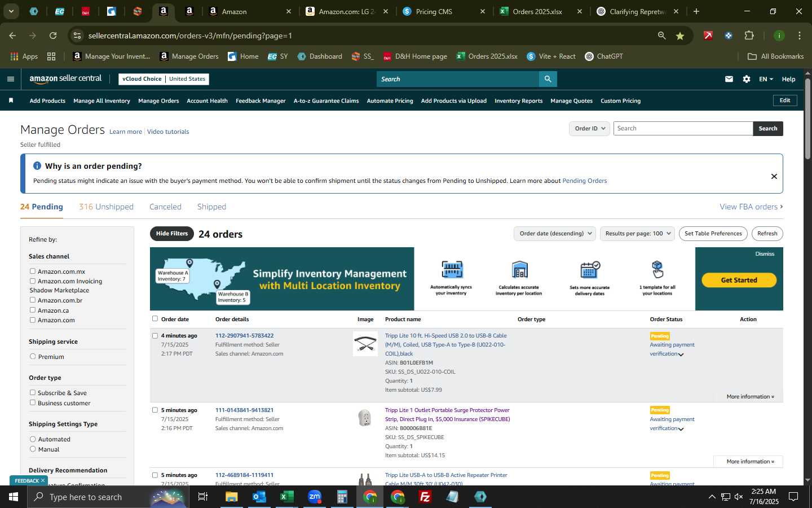Click the browser reload button
The width and height of the screenshot is (812, 508).
coord(53,36)
